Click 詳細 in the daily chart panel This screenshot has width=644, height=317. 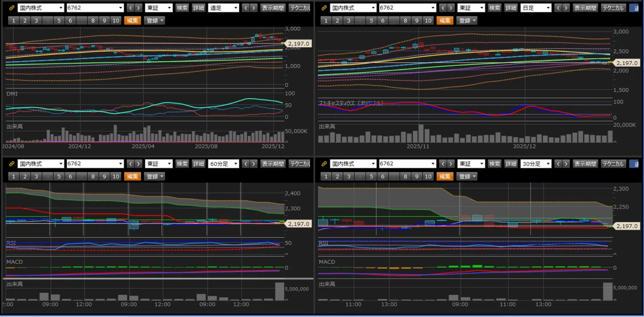pyautogui.click(x=511, y=8)
